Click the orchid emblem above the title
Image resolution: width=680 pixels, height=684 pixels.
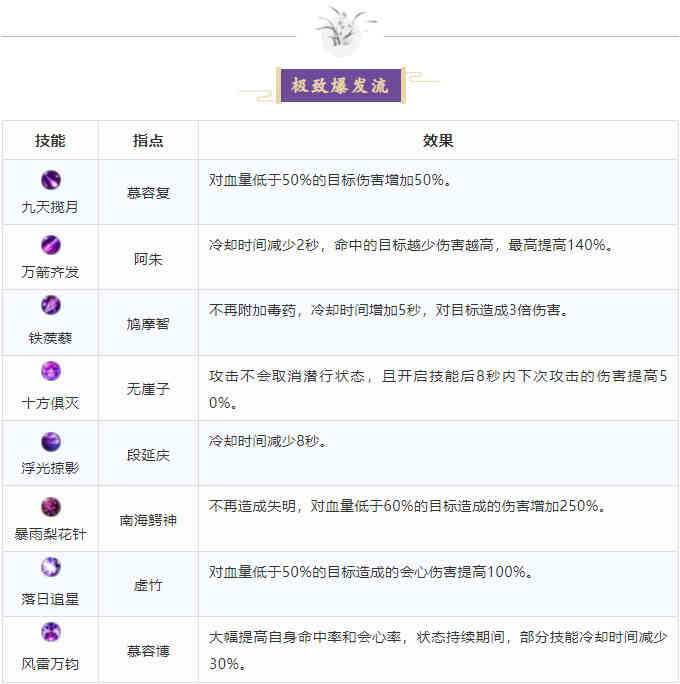click(339, 32)
